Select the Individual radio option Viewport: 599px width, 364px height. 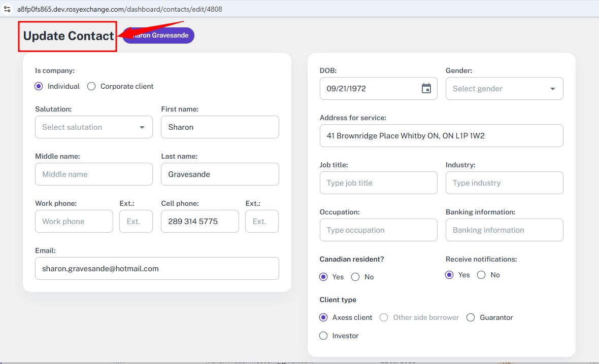(x=39, y=86)
